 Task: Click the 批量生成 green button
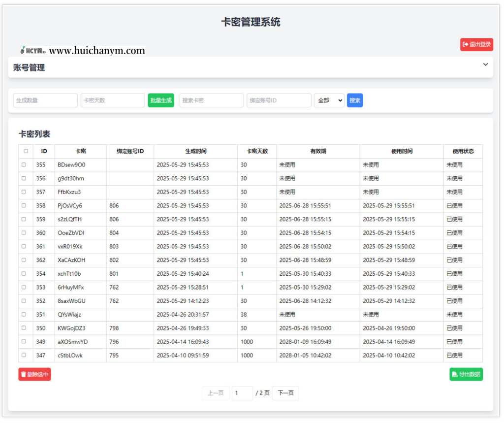click(160, 100)
